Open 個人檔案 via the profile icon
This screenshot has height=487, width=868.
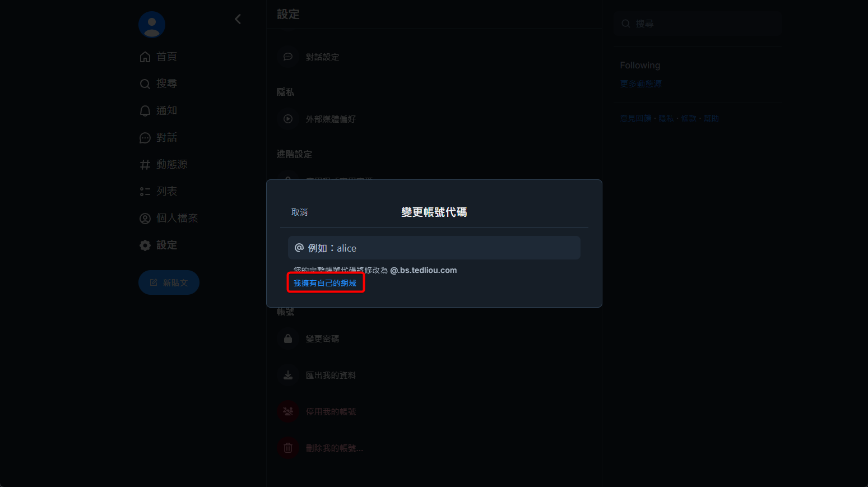[x=145, y=218]
